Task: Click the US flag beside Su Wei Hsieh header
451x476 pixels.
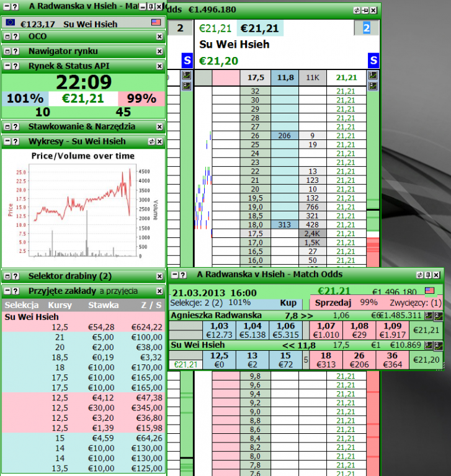Action: [x=156, y=22]
